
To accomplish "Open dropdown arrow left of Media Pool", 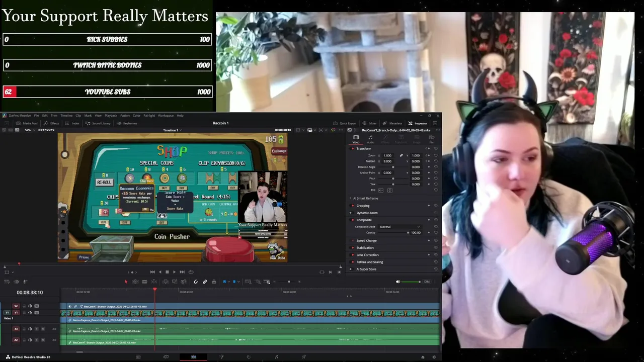I will [x=7, y=123].
